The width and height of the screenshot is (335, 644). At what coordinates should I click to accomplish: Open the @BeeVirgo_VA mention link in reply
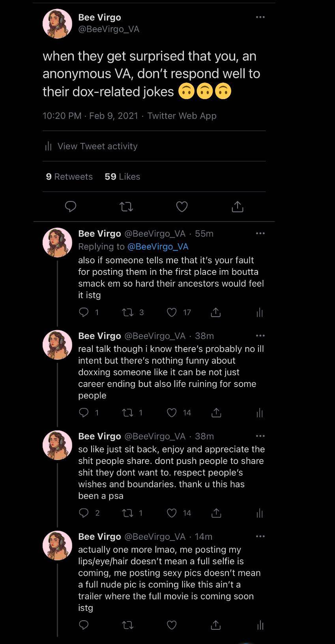[158, 246]
